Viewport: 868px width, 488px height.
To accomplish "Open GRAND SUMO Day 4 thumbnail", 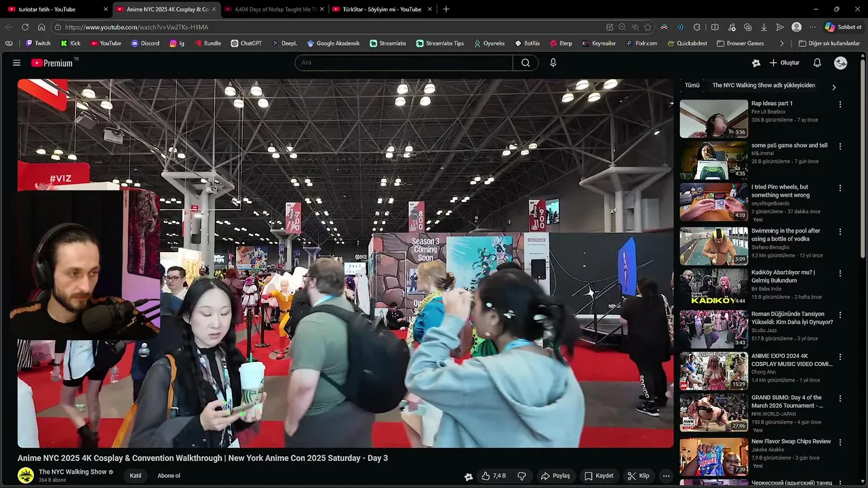I will 713,413.
